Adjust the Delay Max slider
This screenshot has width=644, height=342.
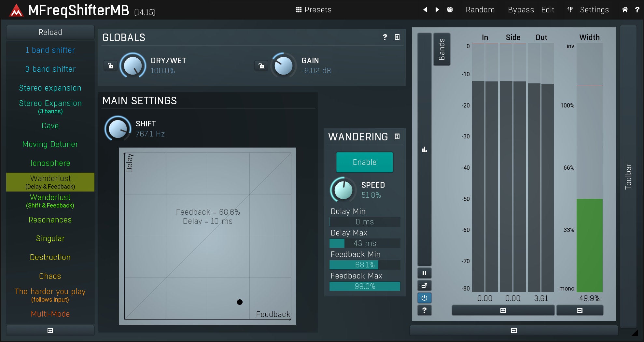tap(365, 243)
